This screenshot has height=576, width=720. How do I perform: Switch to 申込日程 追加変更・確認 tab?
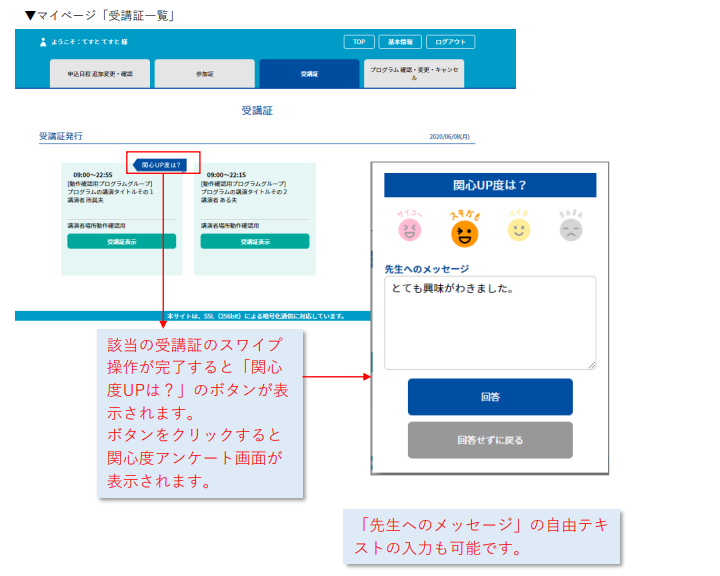[100, 73]
